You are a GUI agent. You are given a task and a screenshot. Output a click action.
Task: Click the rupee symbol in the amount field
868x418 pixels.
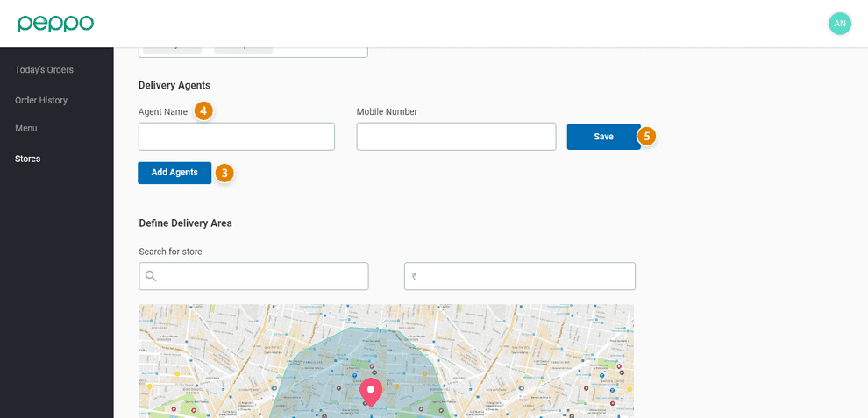414,277
